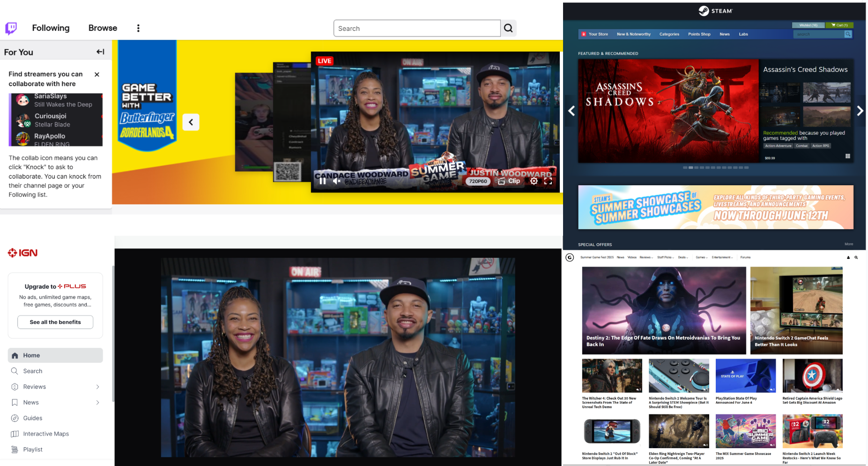Click the Steam logo
This screenshot has height=466, width=868.
715,11
